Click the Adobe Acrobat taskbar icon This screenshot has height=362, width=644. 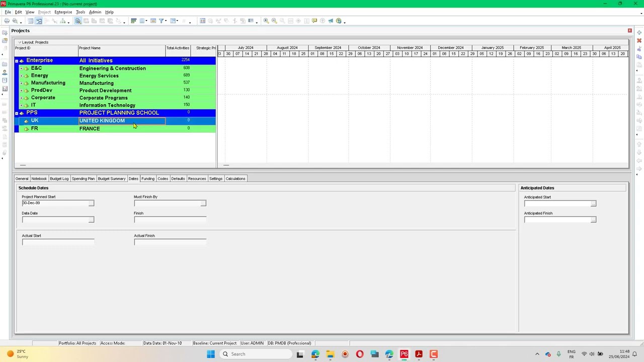(x=419, y=354)
